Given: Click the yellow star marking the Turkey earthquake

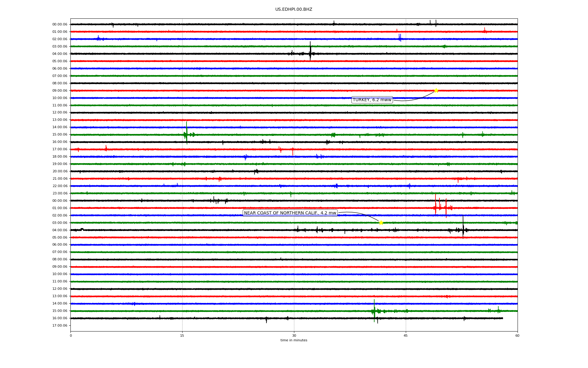Looking at the screenshot, I should tap(436, 90).
